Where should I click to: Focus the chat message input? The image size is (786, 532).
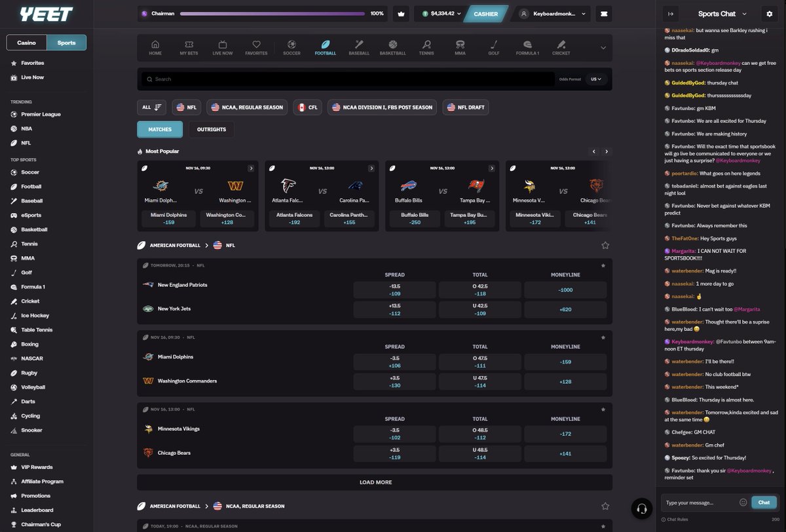pos(700,503)
